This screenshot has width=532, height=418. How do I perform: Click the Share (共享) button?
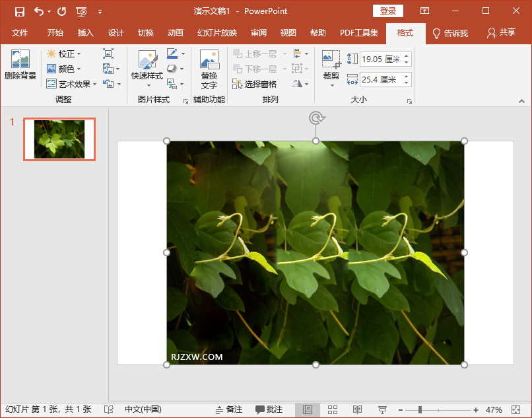[501, 33]
